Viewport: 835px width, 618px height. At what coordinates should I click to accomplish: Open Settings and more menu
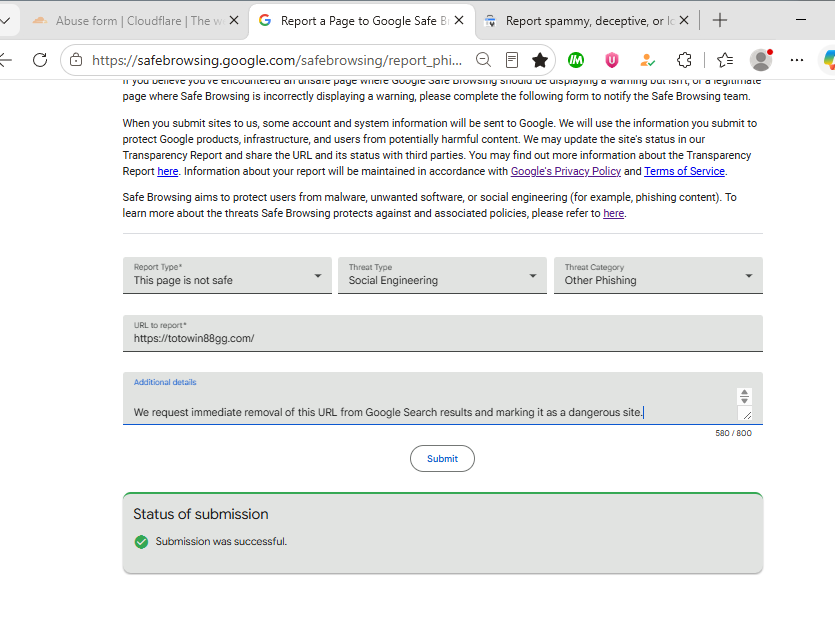pos(797,60)
